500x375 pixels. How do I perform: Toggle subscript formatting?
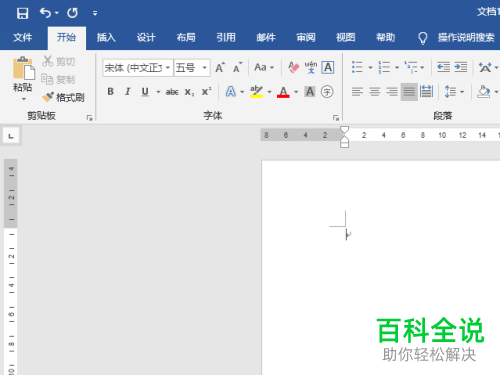pos(189,92)
